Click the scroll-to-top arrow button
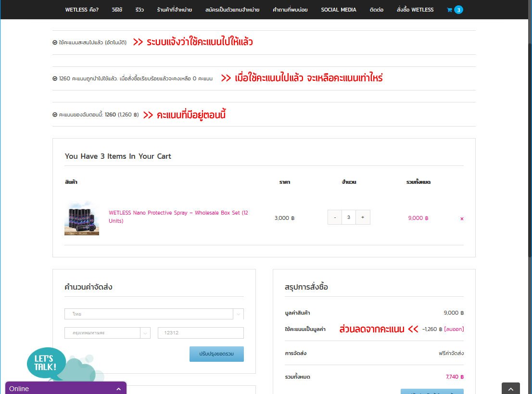 pos(510,388)
